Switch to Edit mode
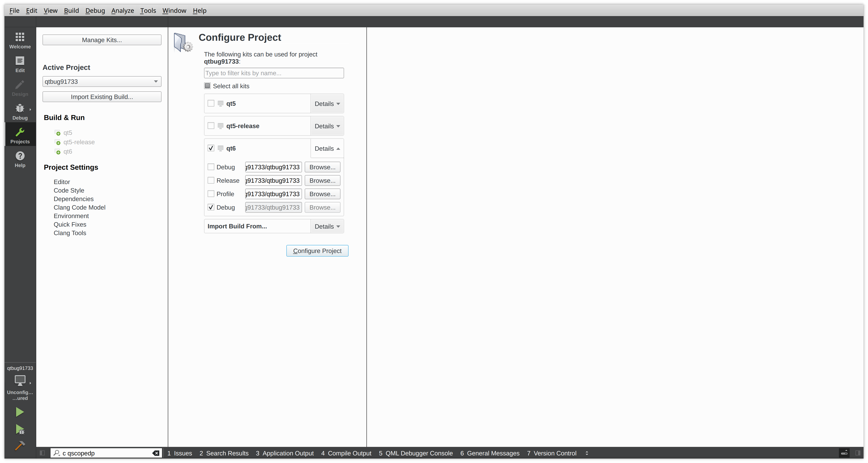The width and height of the screenshot is (868, 463). [x=20, y=64]
